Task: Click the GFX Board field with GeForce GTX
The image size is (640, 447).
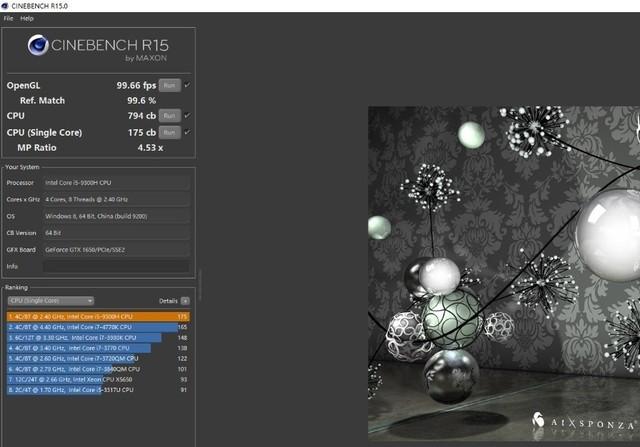Action: [116, 250]
